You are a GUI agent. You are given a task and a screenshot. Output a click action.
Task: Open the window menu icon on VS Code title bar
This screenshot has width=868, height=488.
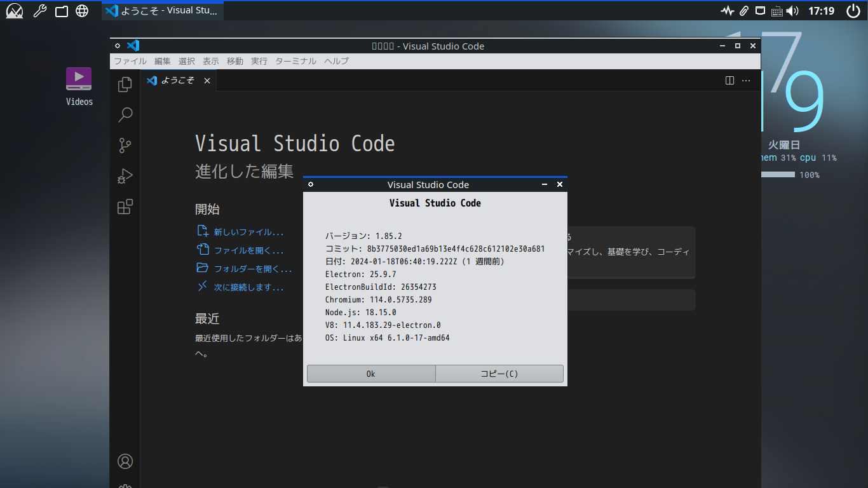click(x=118, y=46)
